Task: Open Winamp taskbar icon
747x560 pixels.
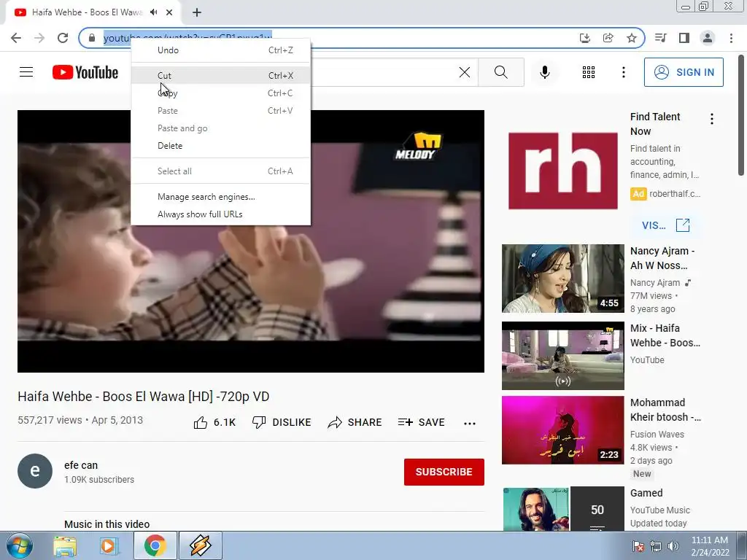Action: point(200,545)
